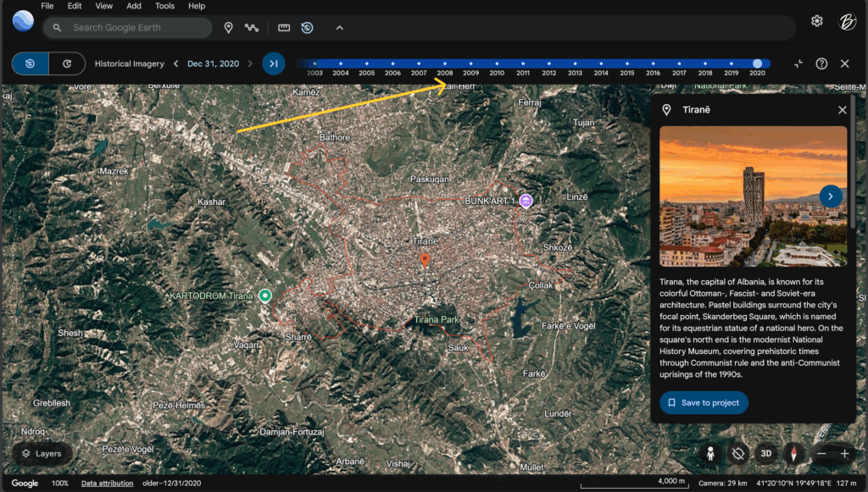868x492 pixels.
Task: Open settings gear icon
Action: pos(816,21)
